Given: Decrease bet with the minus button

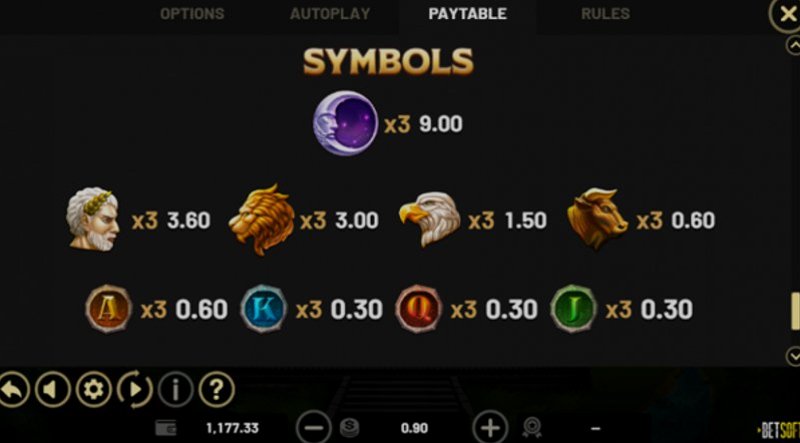Looking at the screenshot, I should pyautogui.click(x=313, y=428).
